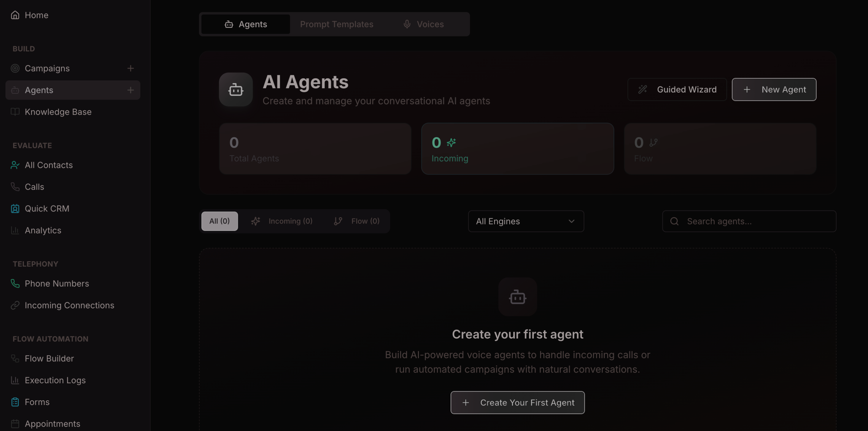868x431 pixels.
Task: Open Analytics in the sidebar
Action: click(43, 230)
